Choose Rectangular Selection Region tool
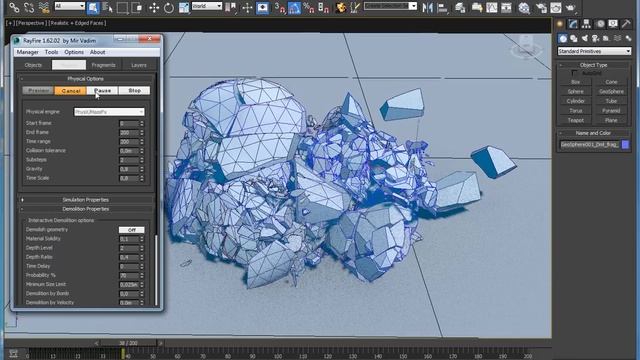This screenshot has height=360, width=640. (x=122, y=7)
